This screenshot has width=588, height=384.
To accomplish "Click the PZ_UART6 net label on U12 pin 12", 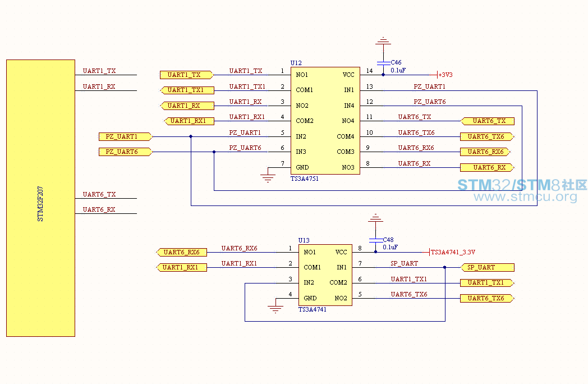I will [x=430, y=102].
